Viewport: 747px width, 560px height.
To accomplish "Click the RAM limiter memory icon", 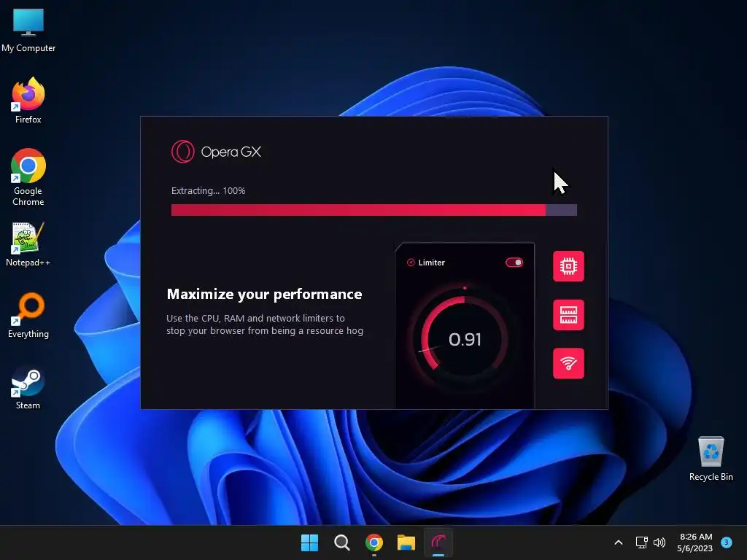I will coord(568,315).
